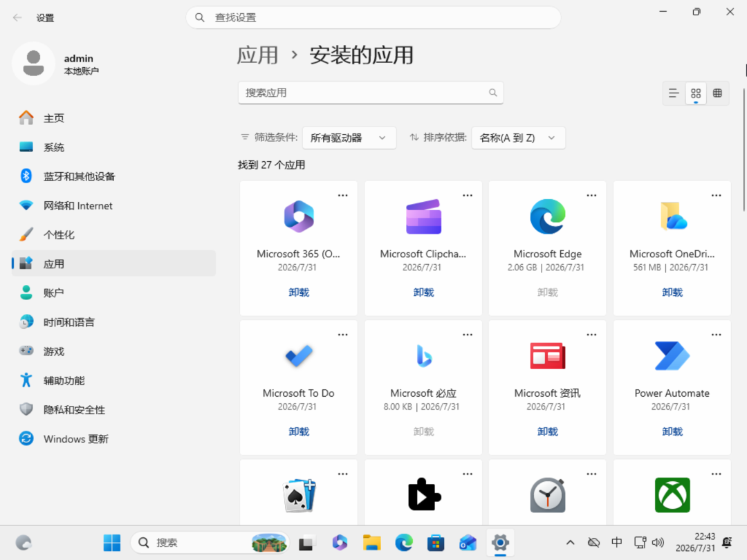The width and height of the screenshot is (747, 560).
Task: Click the Microsoft 必应 Bing icon
Action: [423, 356]
